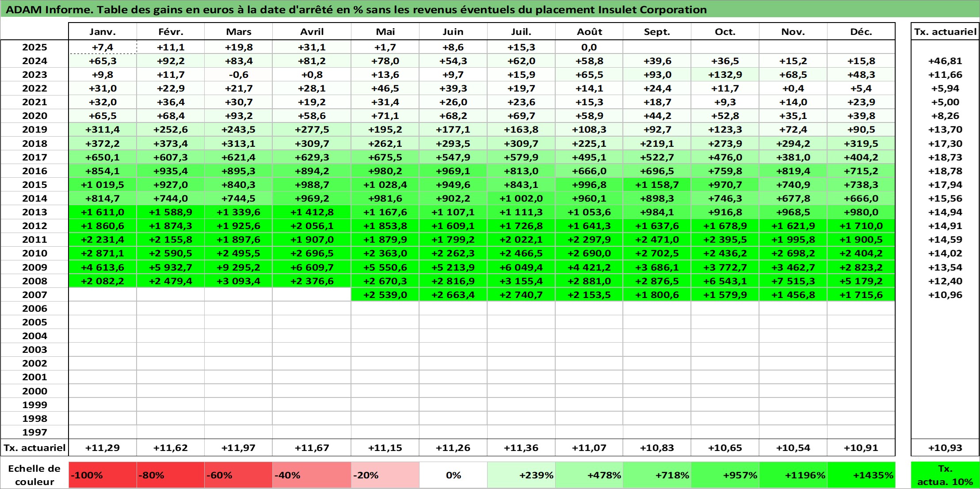Select the '+311,4' cell in 2019
Viewport: 980px width, 489px height.
[x=103, y=130]
